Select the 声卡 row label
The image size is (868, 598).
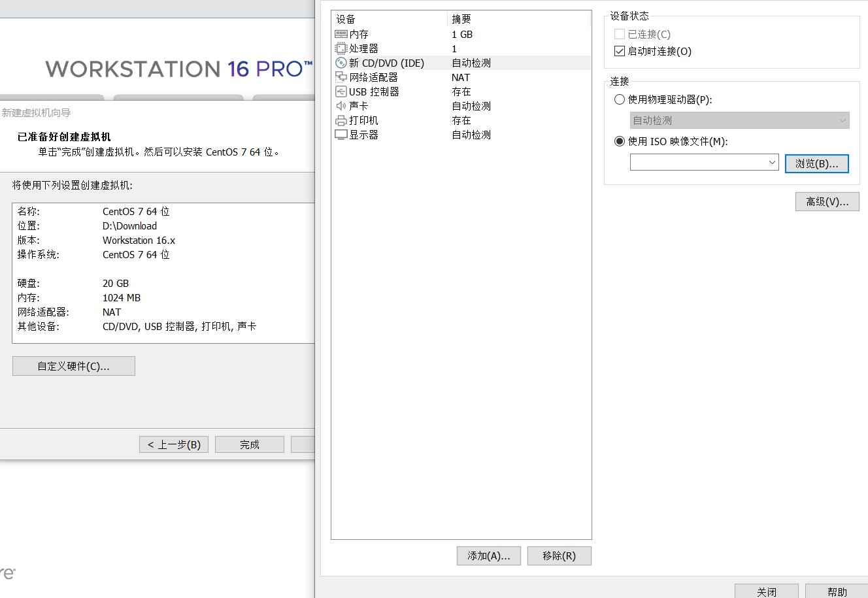click(x=359, y=106)
